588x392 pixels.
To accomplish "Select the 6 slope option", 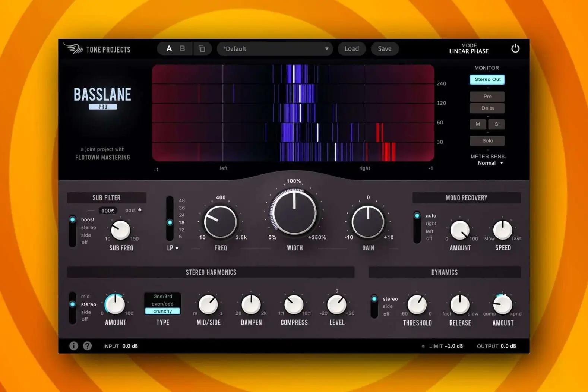I will click(181, 237).
